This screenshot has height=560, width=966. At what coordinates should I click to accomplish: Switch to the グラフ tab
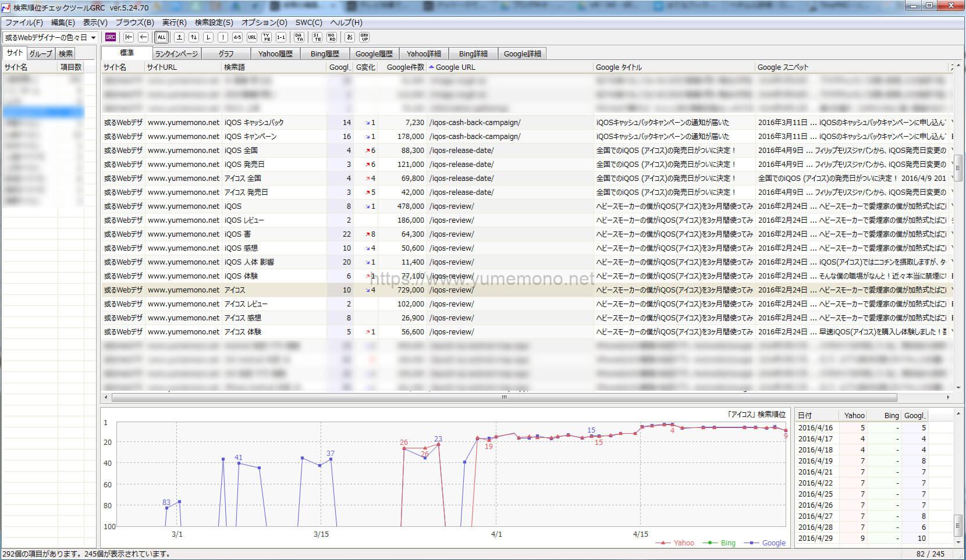(226, 53)
